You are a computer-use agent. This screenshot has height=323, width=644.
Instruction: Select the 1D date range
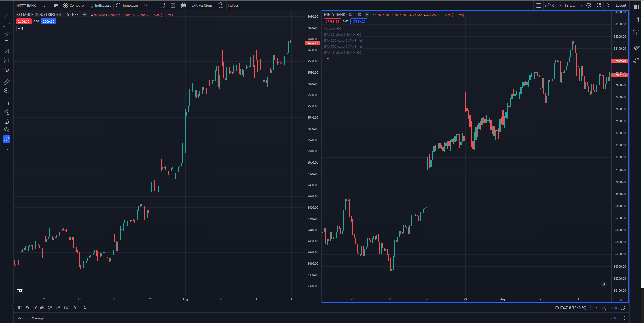pyautogui.click(x=74, y=308)
